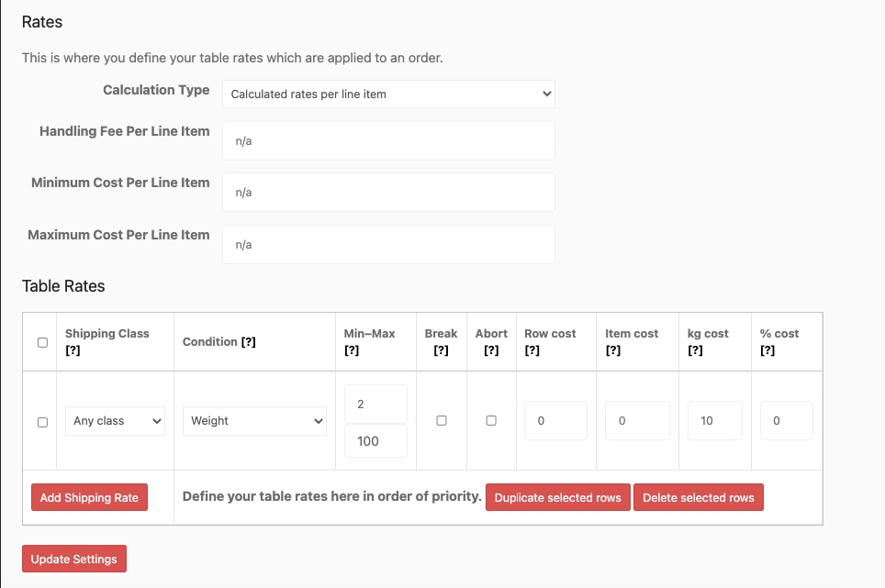View the Break column help icon
The image size is (885, 588).
click(441, 349)
